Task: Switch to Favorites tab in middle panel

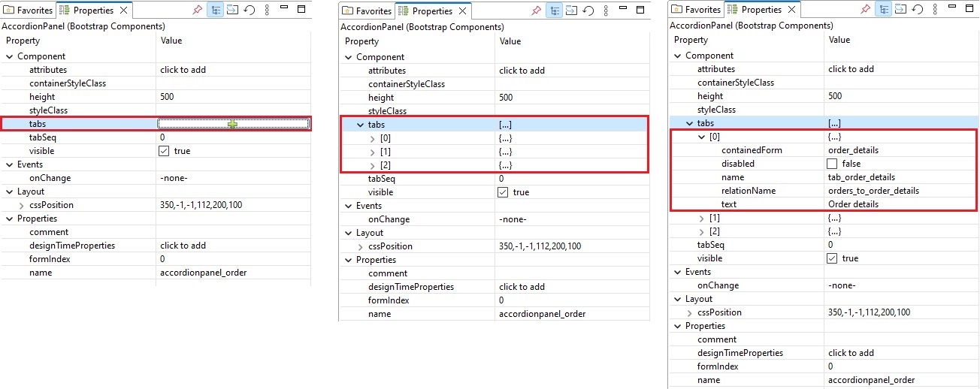Action: (367, 11)
